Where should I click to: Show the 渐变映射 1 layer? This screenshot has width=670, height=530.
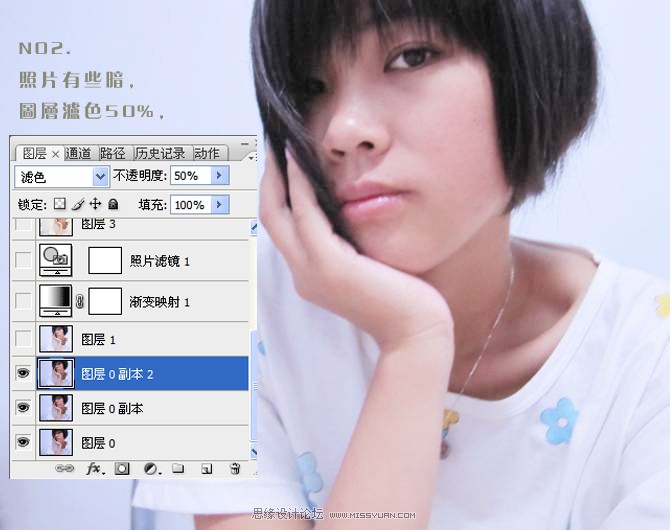(23, 301)
